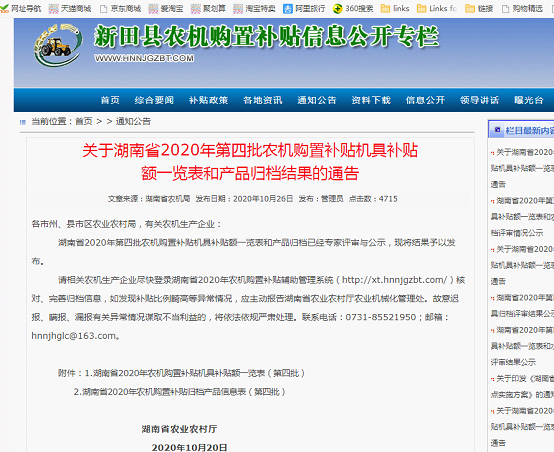
Task: Open the 网址导航 bookmark
Action: [20, 8]
